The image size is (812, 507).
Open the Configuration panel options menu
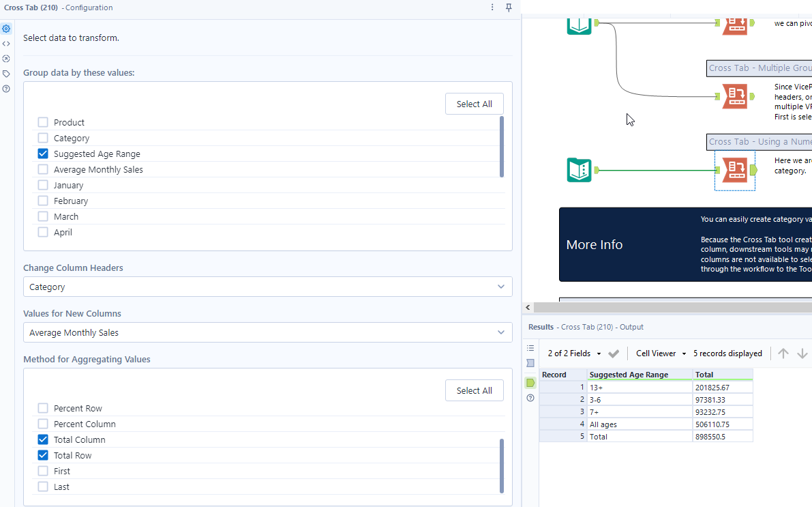[492, 7]
